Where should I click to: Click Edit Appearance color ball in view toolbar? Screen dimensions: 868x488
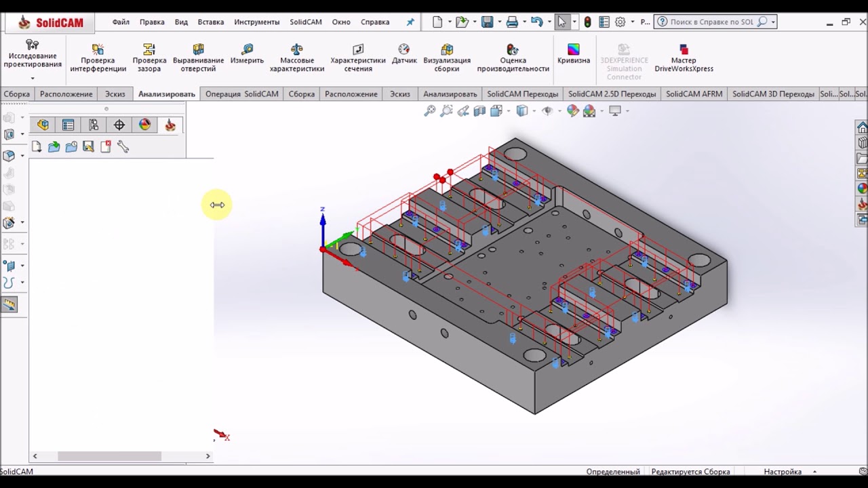click(573, 110)
